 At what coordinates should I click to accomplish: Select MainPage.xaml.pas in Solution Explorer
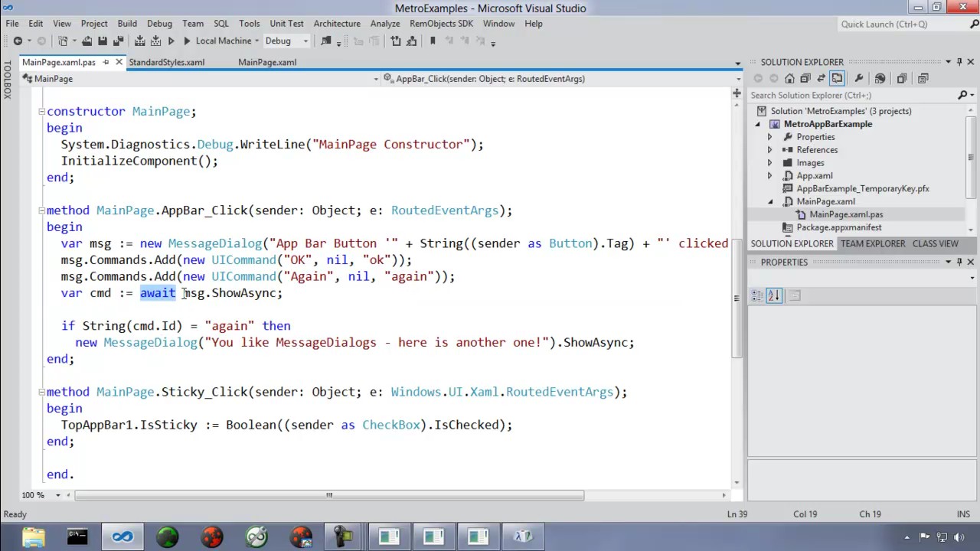pyautogui.click(x=846, y=215)
